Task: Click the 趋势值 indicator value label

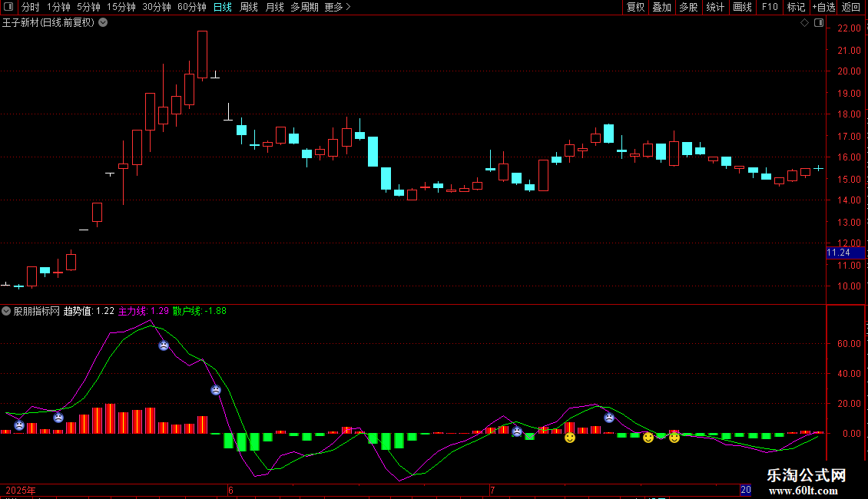Action: coord(88,311)
